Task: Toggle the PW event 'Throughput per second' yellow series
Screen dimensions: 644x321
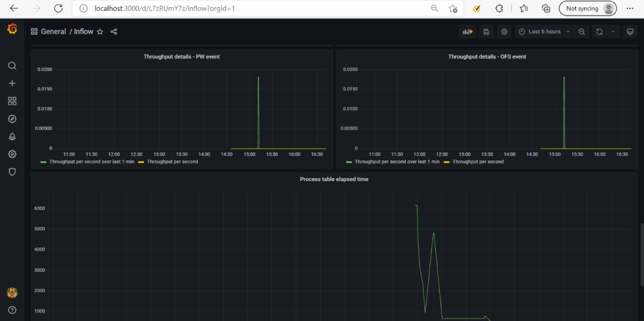Action: [x=172, y=162]
